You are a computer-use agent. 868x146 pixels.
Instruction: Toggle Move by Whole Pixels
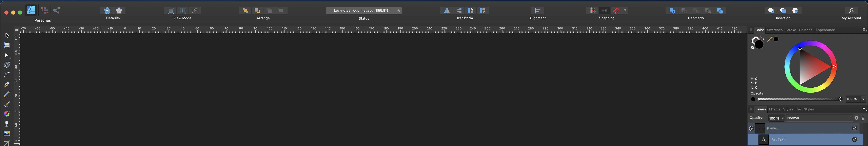pos(604,11)
